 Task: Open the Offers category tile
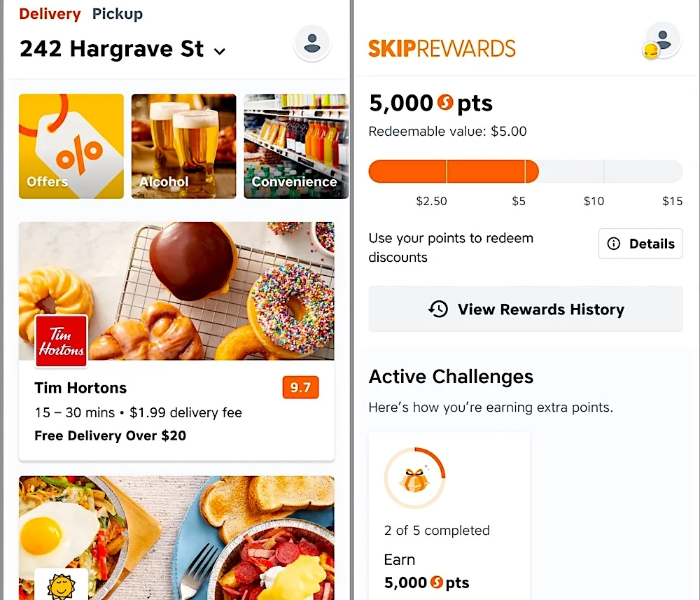pos(71,146)
